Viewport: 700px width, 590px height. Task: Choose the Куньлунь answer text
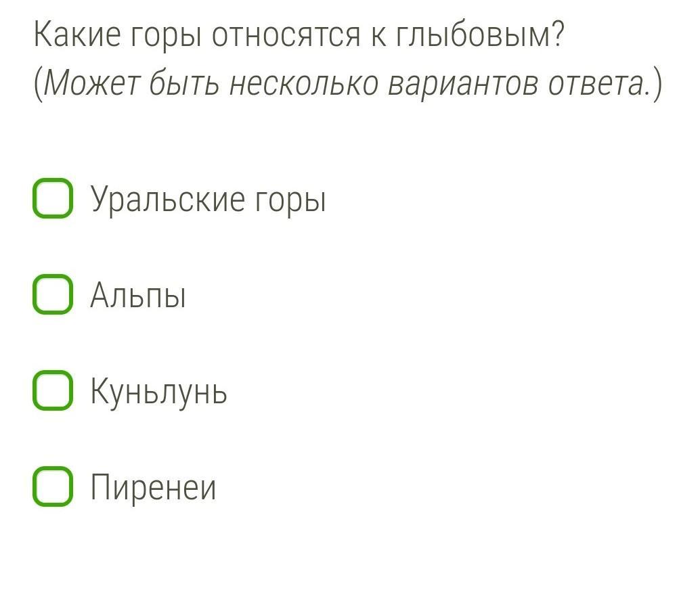pyautogui.click(x=159, y=392)
